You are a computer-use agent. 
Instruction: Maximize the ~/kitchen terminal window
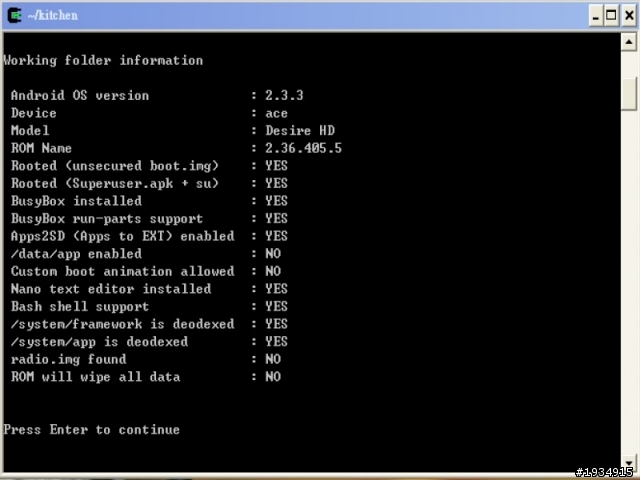coord(611,16)
